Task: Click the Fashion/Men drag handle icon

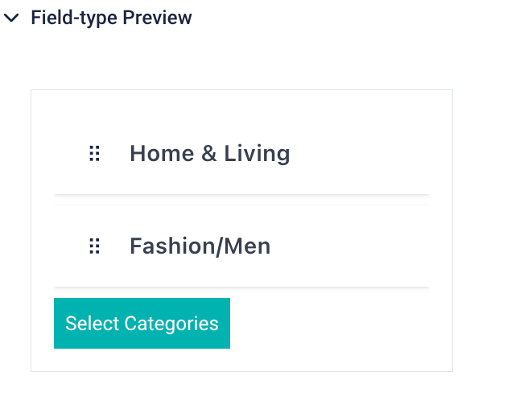Action: pyautogui.click(x=94, y=246)
